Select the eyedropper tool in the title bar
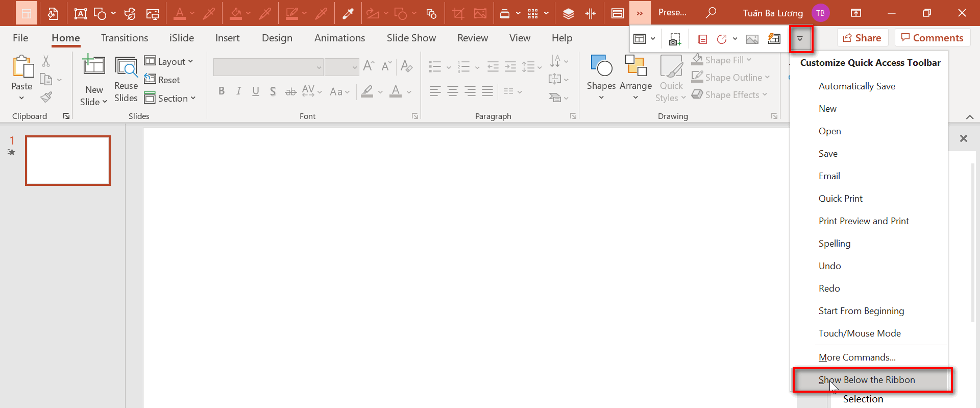 pyautogui.click(x=348, y=13)
